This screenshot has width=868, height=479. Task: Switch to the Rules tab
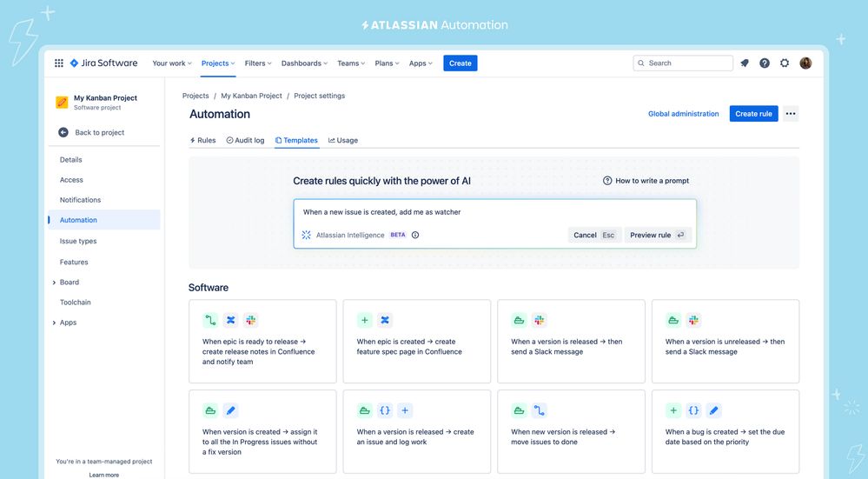(x=202, y=140)
